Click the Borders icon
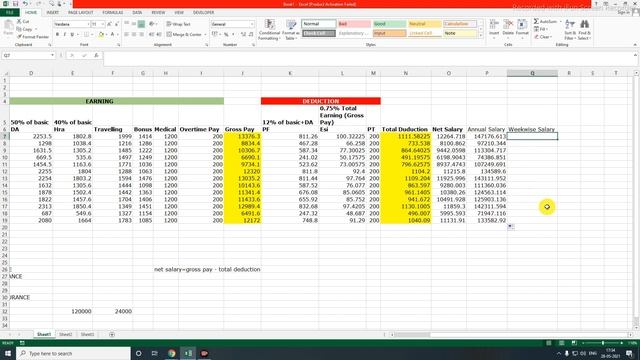Screen dimensions: 640x360 (86, 35)
